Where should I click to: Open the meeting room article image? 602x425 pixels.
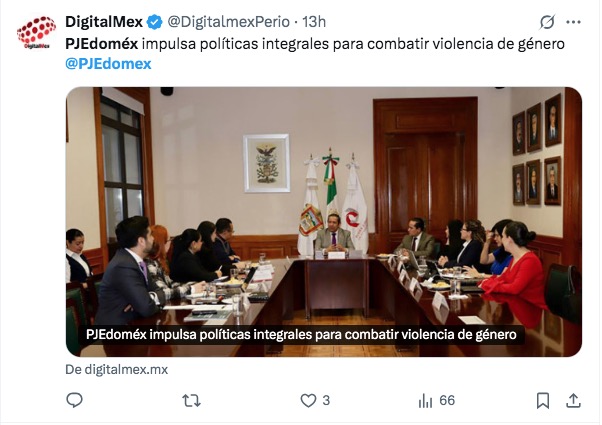point(324,222)
